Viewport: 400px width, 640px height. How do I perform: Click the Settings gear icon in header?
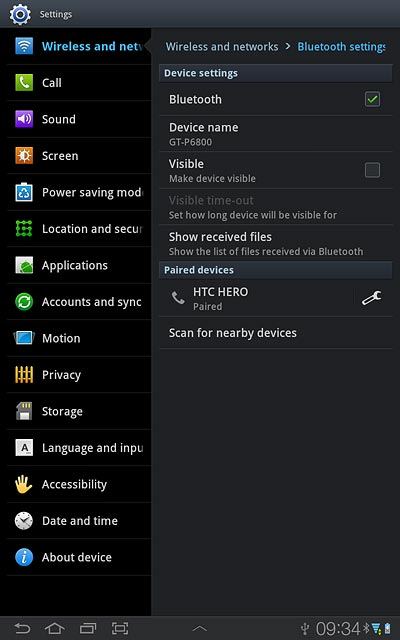(x=20, y=14)
